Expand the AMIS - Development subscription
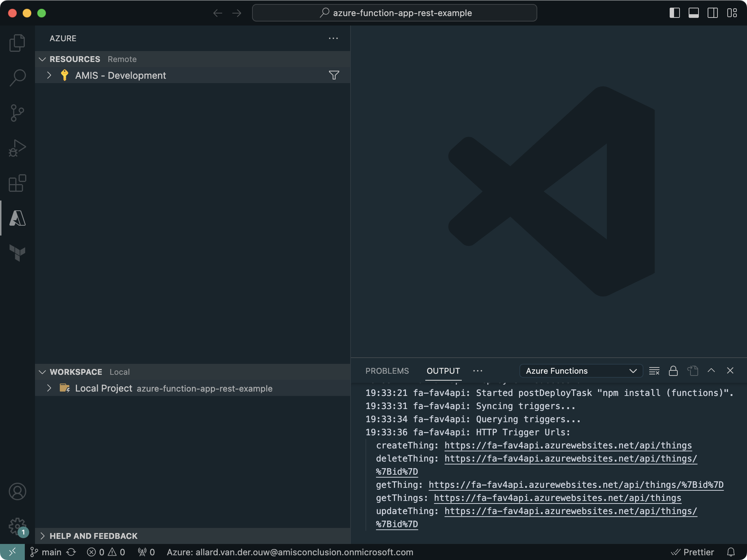The height and width of the screenshot is (560, 747). coord(49,75)
